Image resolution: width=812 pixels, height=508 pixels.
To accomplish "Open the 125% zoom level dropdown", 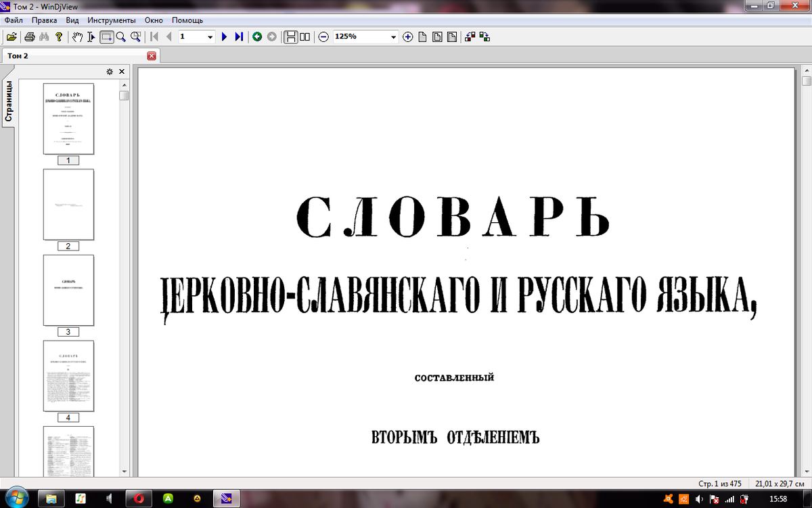I will pyautogui.click(x=394, y=37).
